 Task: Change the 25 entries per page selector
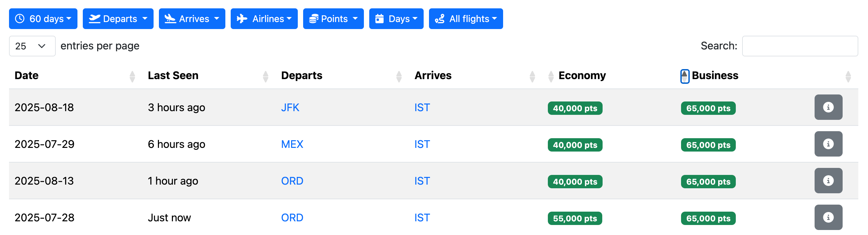(32, 46)
